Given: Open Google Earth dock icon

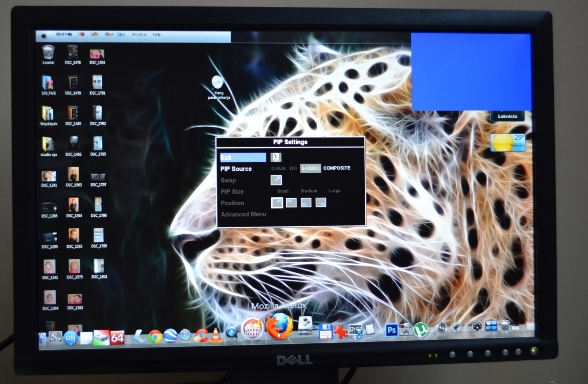Looking at the screenshot, I should click(x=170, y=336).
